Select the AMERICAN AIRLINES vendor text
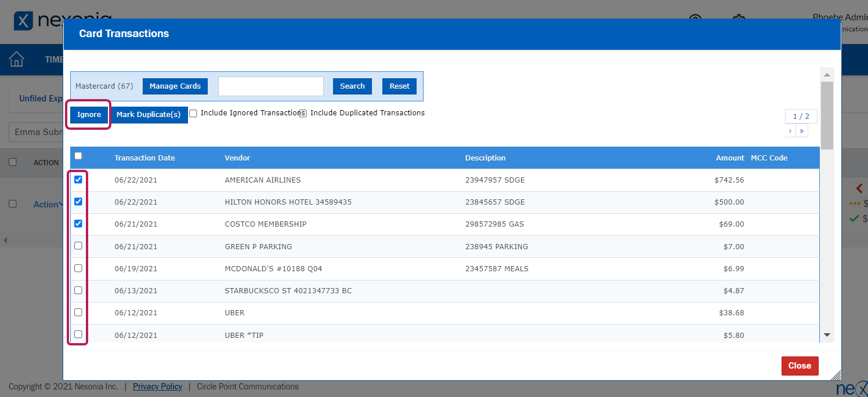This screenshot has height=397, width=868. coord(263,180)
